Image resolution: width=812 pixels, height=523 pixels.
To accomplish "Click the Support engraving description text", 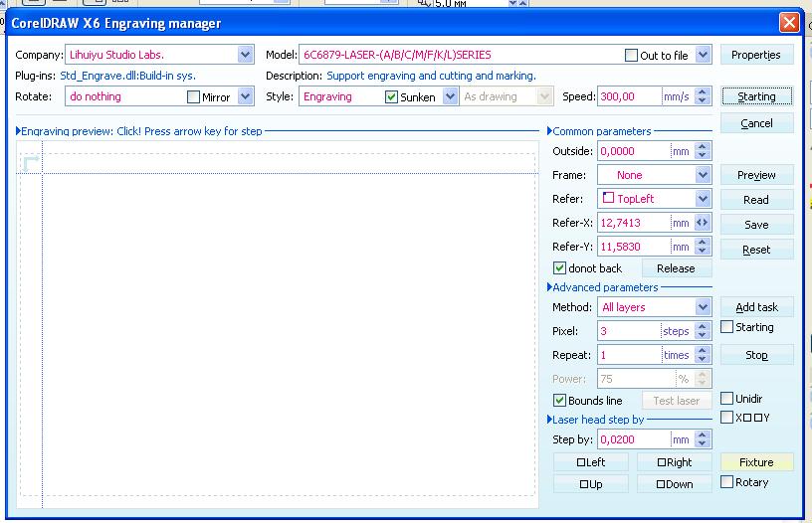I will point(431,76).
